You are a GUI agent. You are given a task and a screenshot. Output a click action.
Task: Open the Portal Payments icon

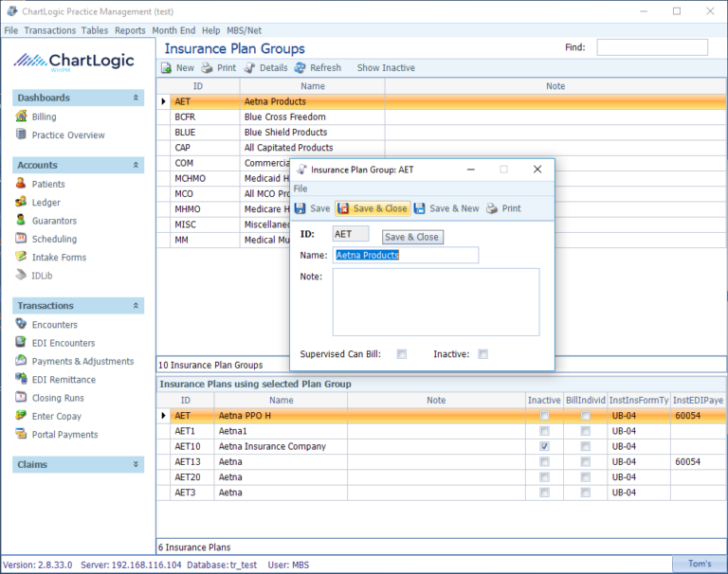[x=21, y=434]
